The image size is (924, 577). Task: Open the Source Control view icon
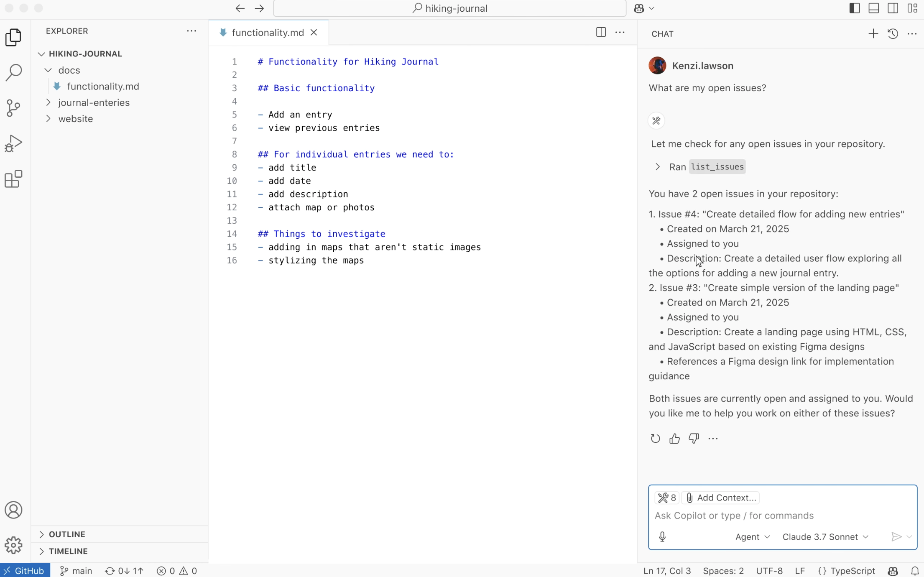pos(13,108)
